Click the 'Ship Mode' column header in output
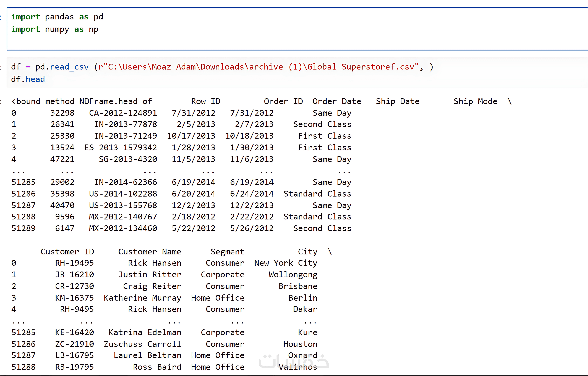Image resolution: width=588 pixels, height=376 pixels. (x=475, y=101)
